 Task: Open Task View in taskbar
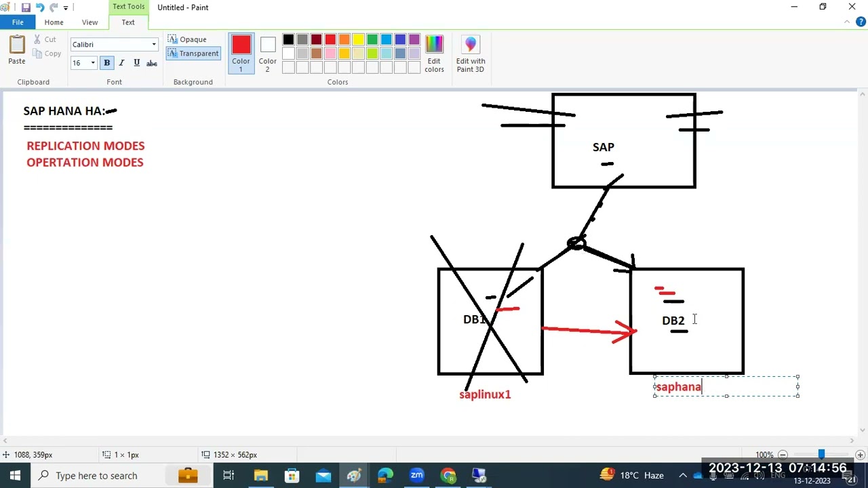point(229,476)
